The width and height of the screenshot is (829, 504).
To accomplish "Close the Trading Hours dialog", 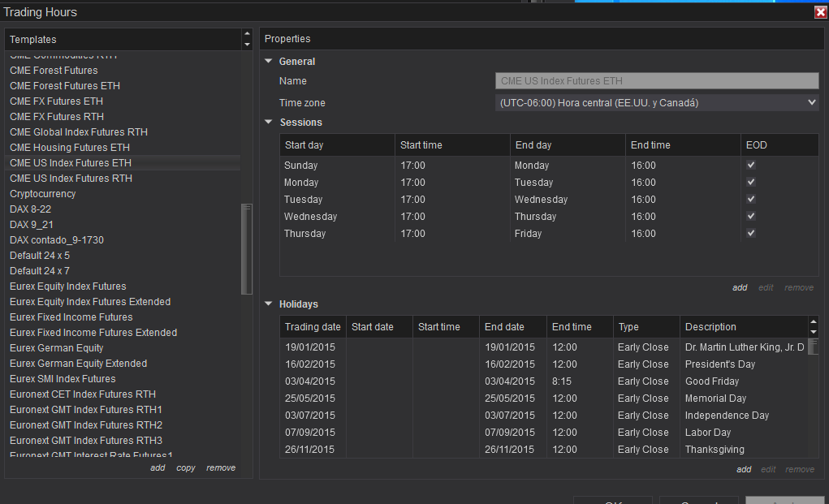I will pyautogui.click(x=820, y=11).
